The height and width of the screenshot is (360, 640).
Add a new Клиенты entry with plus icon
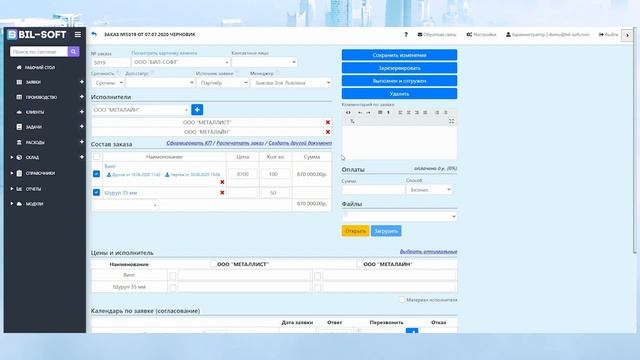[82, 112]
